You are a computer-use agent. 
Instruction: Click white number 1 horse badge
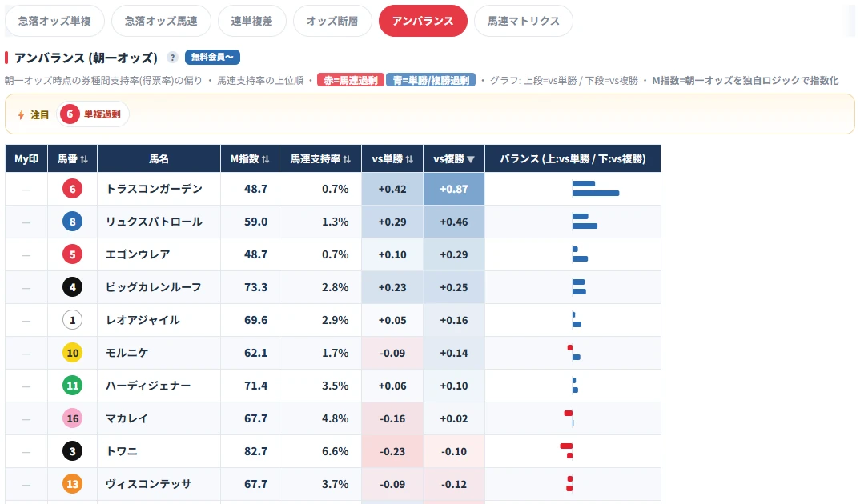point(72,320)
